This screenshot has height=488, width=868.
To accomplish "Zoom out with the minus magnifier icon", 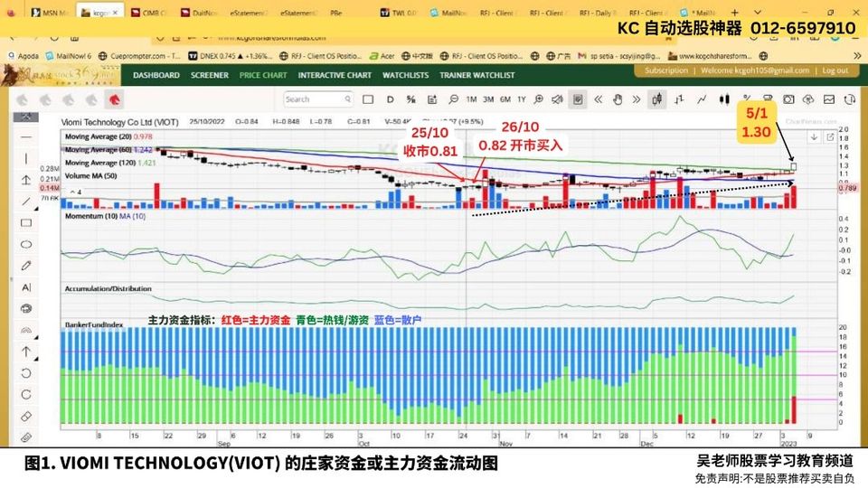I will (x=453, y=99).
